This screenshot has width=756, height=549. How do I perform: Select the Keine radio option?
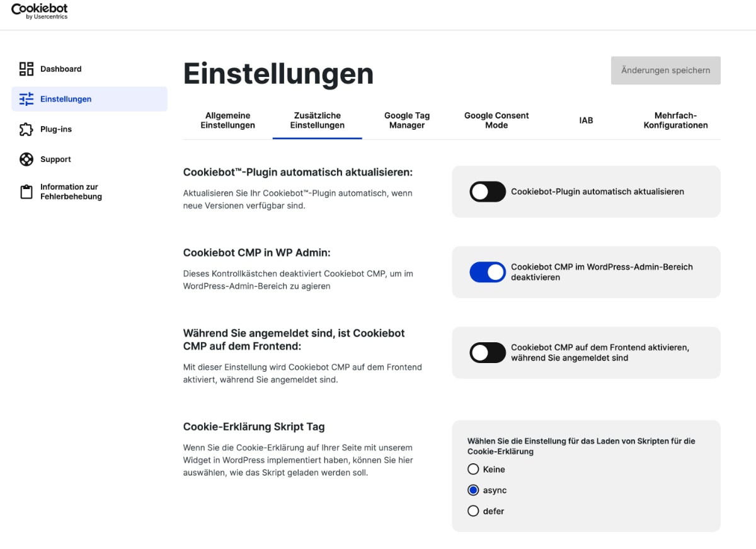click(x=473, y=469)
